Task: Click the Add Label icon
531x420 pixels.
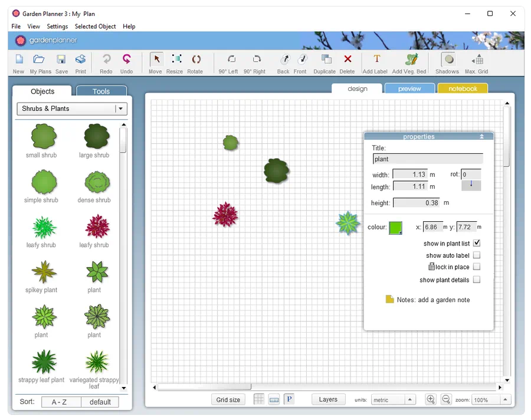Action: [x=376, y=60]
